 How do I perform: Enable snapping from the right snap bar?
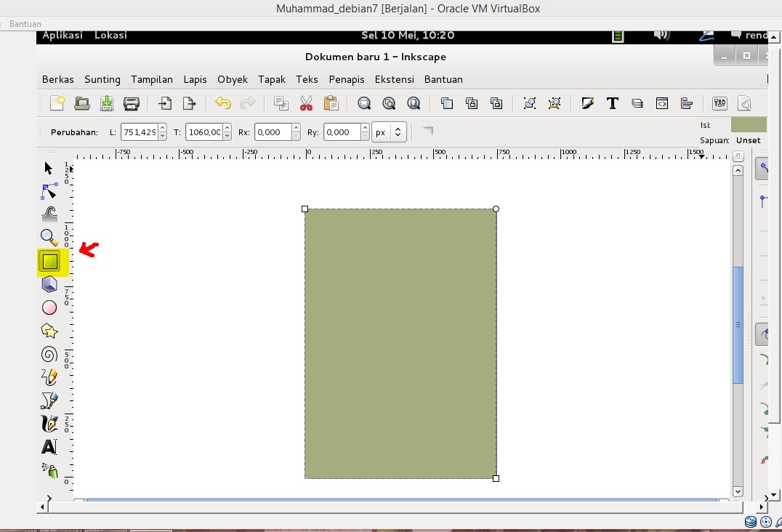(x=763, y=167)
